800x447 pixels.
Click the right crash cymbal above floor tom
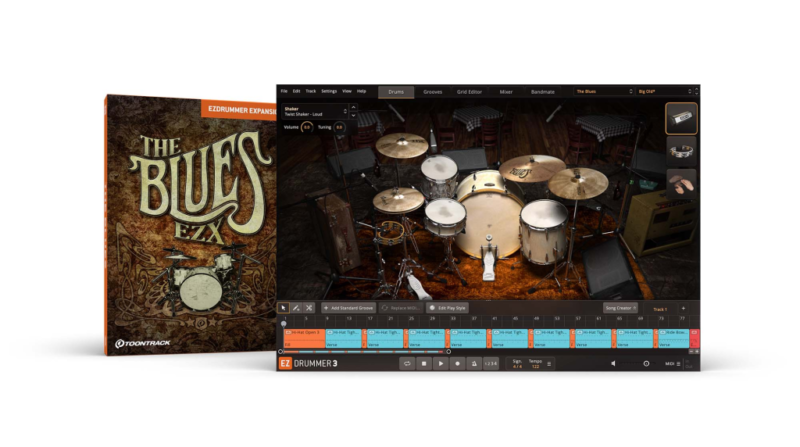point(579,183)
